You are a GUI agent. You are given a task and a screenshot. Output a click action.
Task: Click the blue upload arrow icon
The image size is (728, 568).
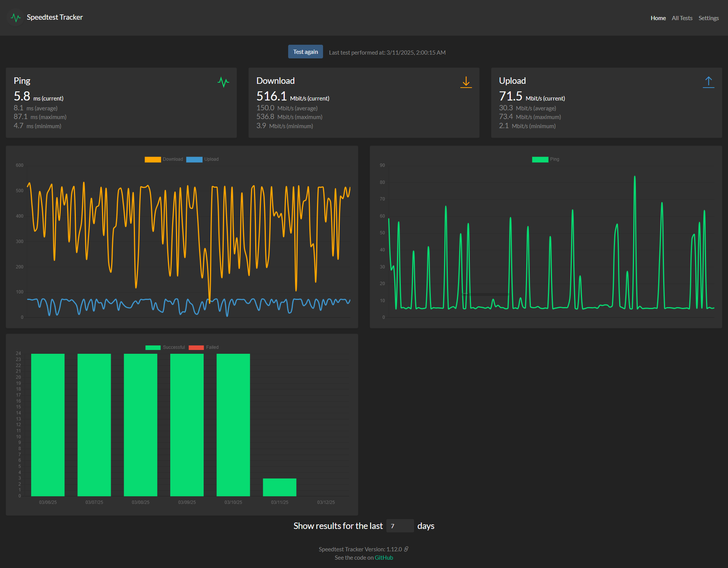(x=708, y=82)
